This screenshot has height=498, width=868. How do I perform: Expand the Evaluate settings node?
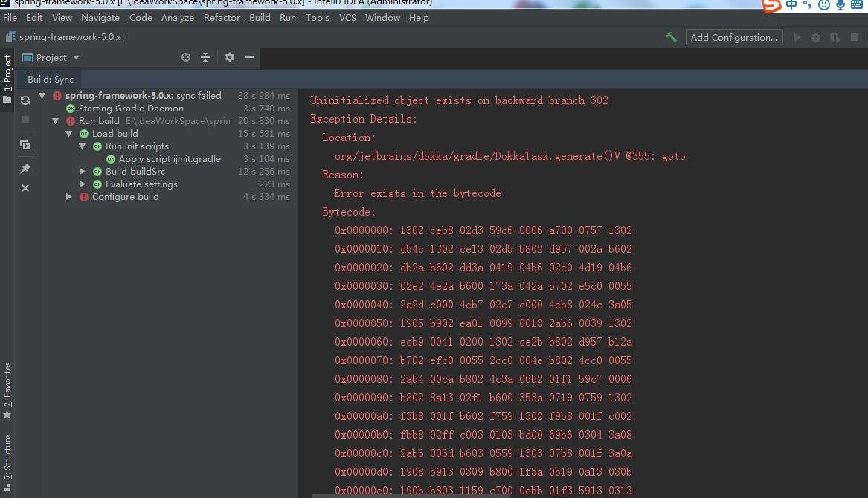pos(83,184)
